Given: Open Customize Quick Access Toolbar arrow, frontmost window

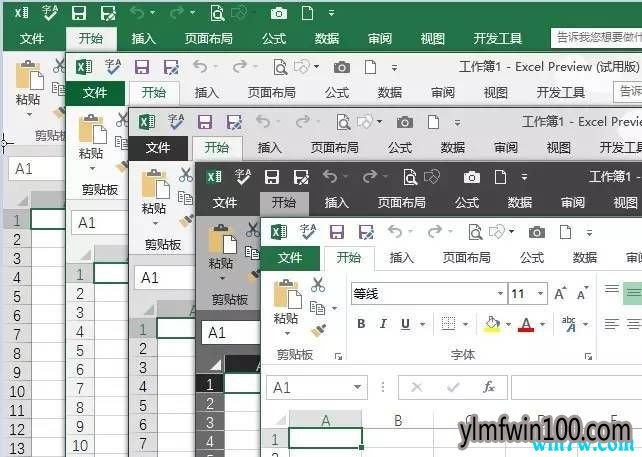Looking at the screenshot, I should 589,233.
